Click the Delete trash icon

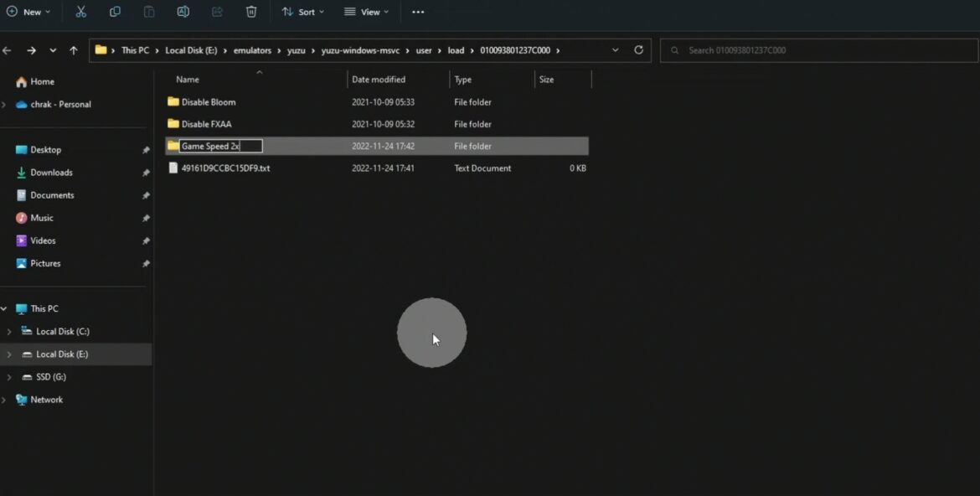[251, 12]
